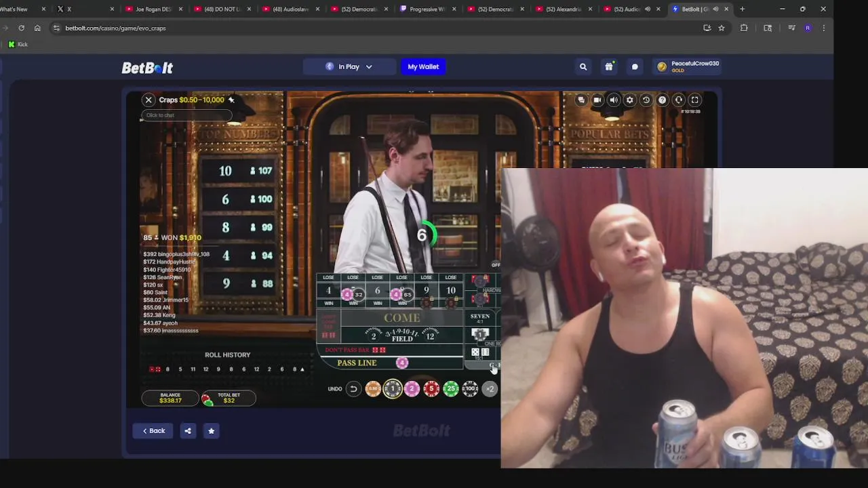The image size is (868, 488).
Task: Go back with the Back button
Action: pos(153,430)
